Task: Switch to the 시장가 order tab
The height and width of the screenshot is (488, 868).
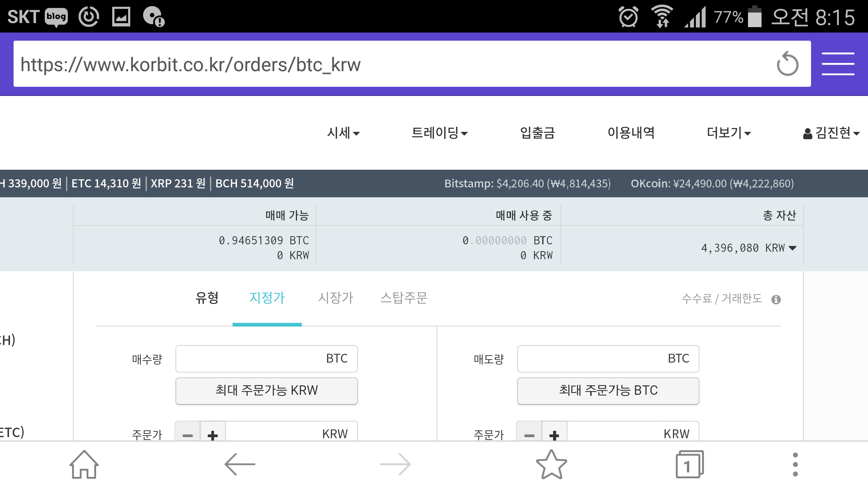Action: (336, 298)
